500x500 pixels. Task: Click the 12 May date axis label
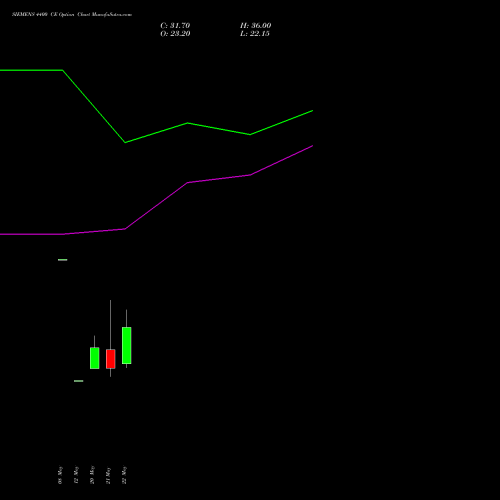(76, 475)
